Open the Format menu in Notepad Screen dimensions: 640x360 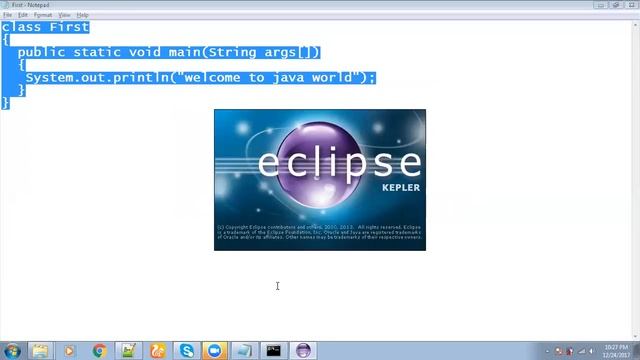click(43, 15)
